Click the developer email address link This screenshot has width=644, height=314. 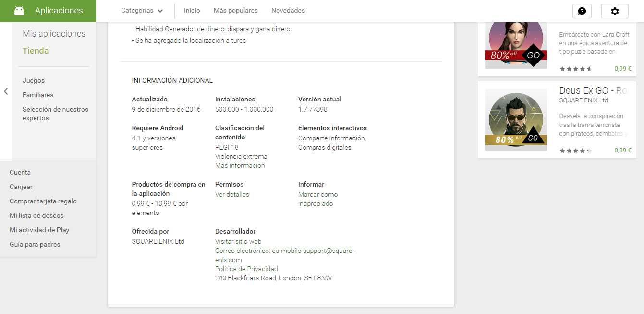point(284,255)
